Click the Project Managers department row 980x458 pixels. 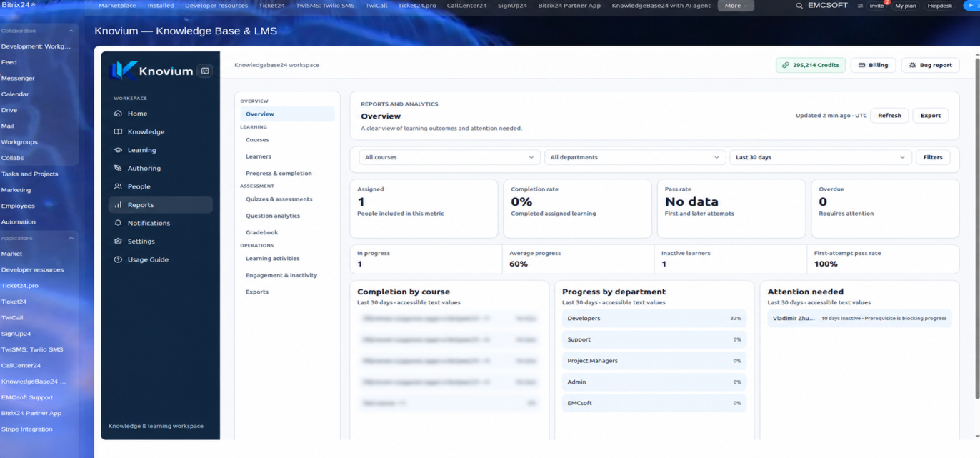654,361
